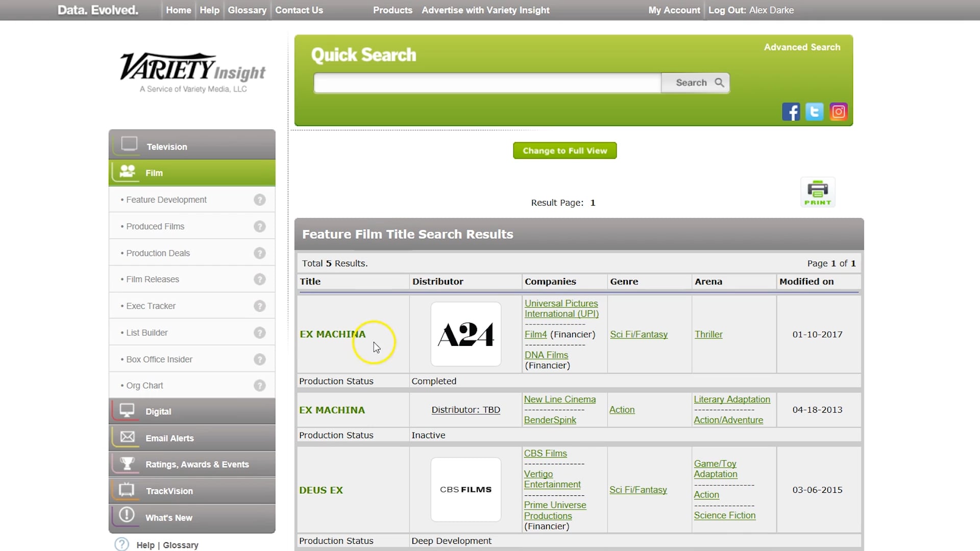Expand the TrackVision section
This screenshot has height=551, width=980.
click(x=192, y=491)
